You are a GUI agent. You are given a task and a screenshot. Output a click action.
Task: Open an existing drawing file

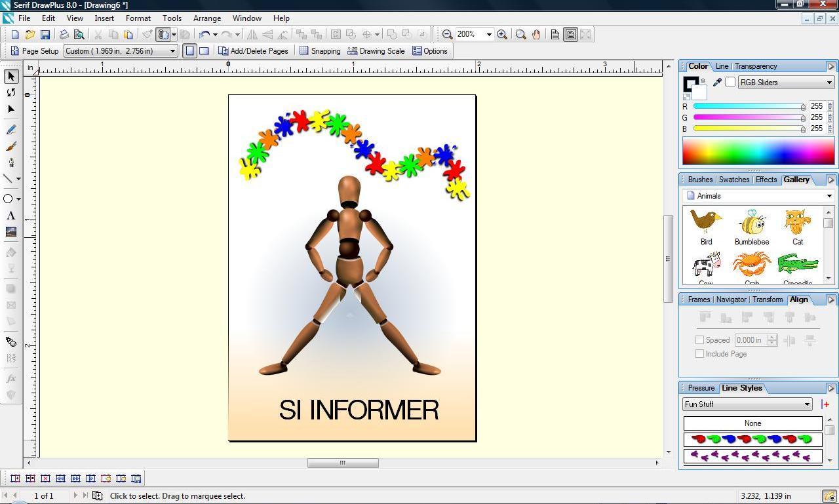point(30,34)
